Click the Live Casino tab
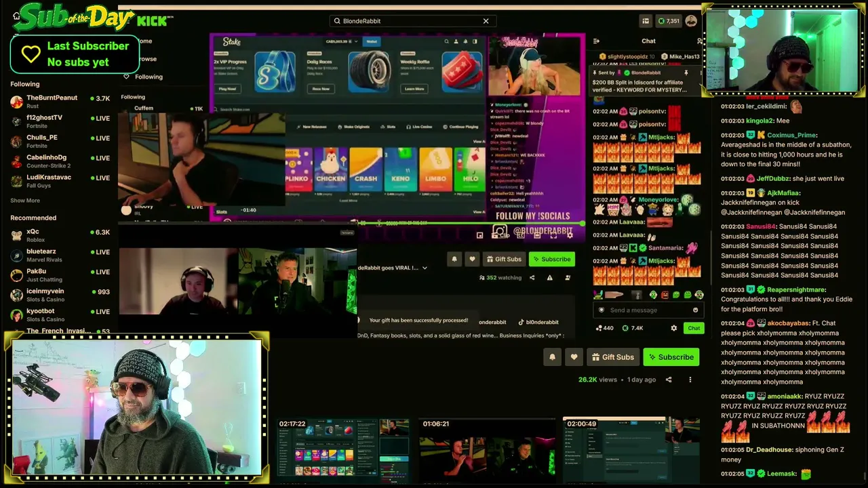868x488 pixels. pyautogui.click(x=419, y=127)
